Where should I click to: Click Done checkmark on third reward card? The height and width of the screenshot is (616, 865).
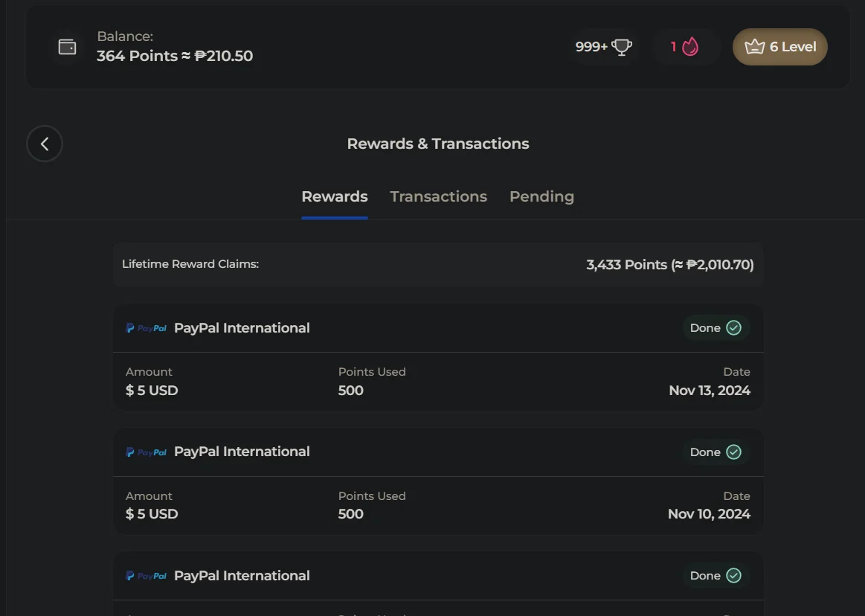click(x=733, y=576)
